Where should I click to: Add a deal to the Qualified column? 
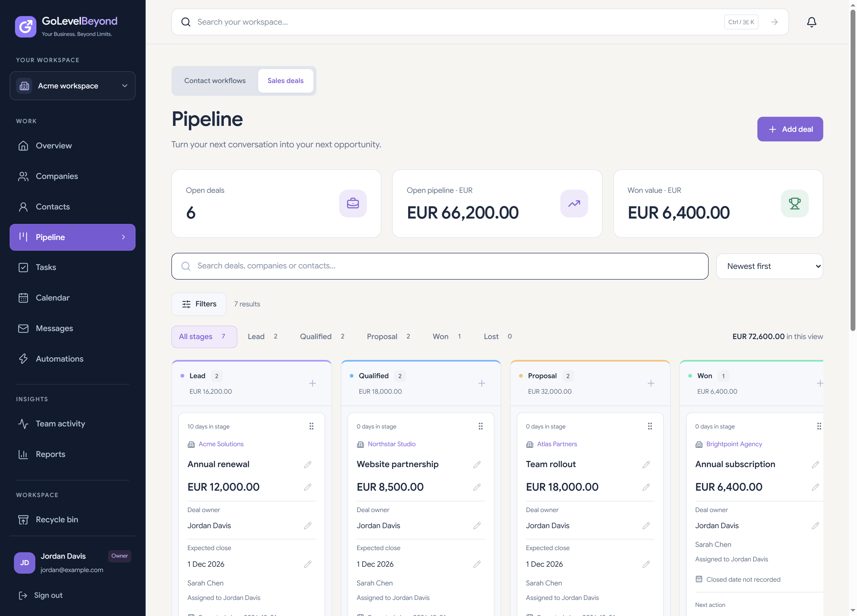(482, 383)
